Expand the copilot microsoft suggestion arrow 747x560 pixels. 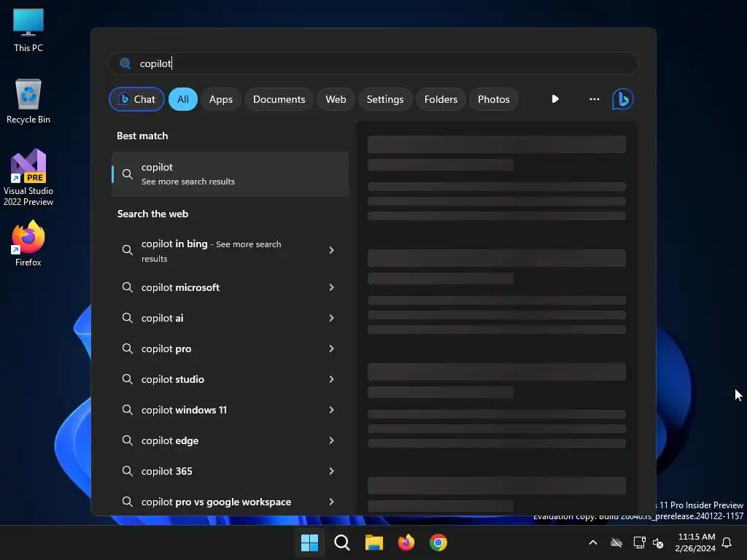pyautogui.click(x=332, y=287)
